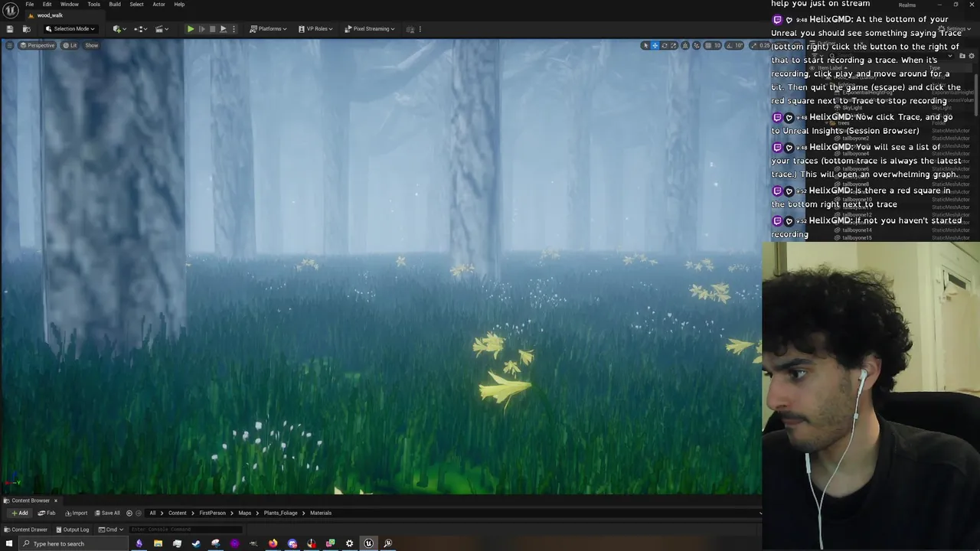Open Steam from the taskbar
Image resolution: width=980 pixels, height=551 pixels.
pyautogui.click(x=196, y=543)
